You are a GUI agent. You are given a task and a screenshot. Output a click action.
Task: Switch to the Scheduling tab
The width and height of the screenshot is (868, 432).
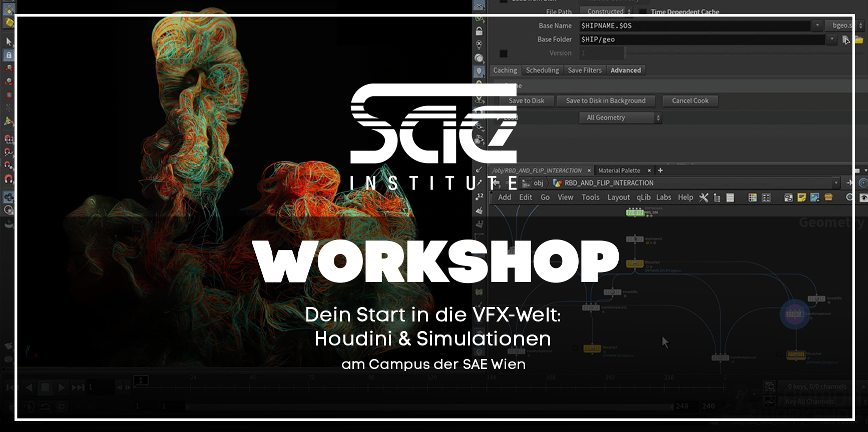(543, 70)
